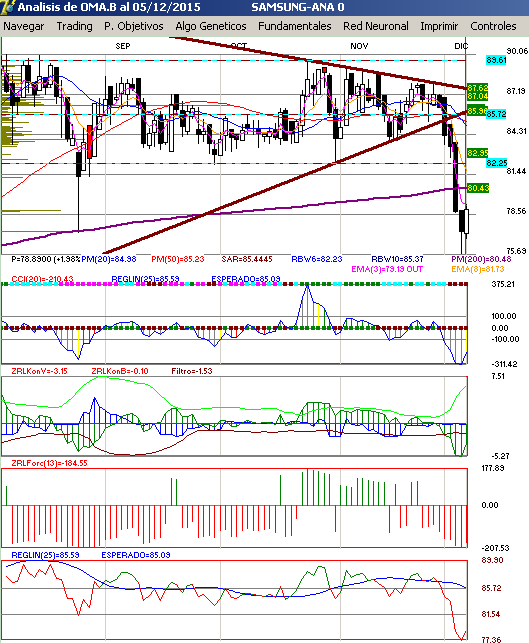The height and width of the screenshot is (643, 529).
Task: Open the Controles menu
Action: [493, 26]
